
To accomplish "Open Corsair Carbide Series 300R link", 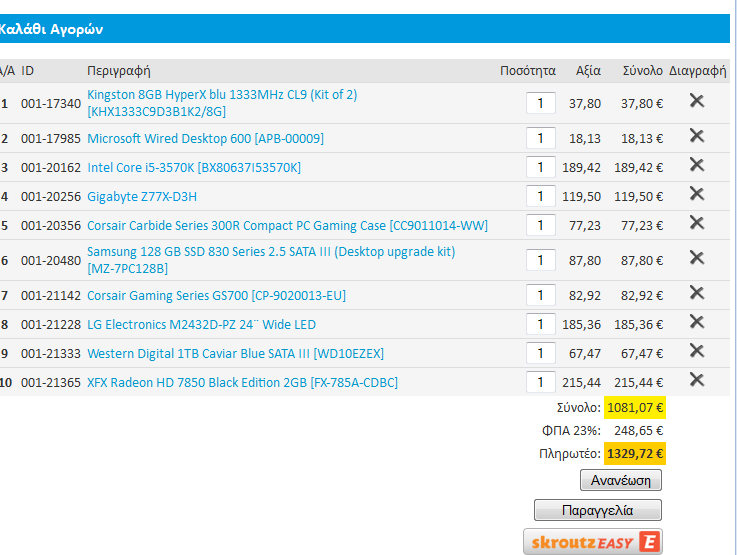I will pyautogui.click(x=287, y=226).
